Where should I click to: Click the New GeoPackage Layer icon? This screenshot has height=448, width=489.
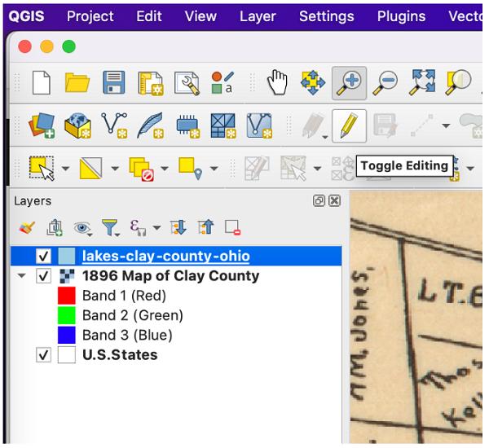tap(77, 125)
